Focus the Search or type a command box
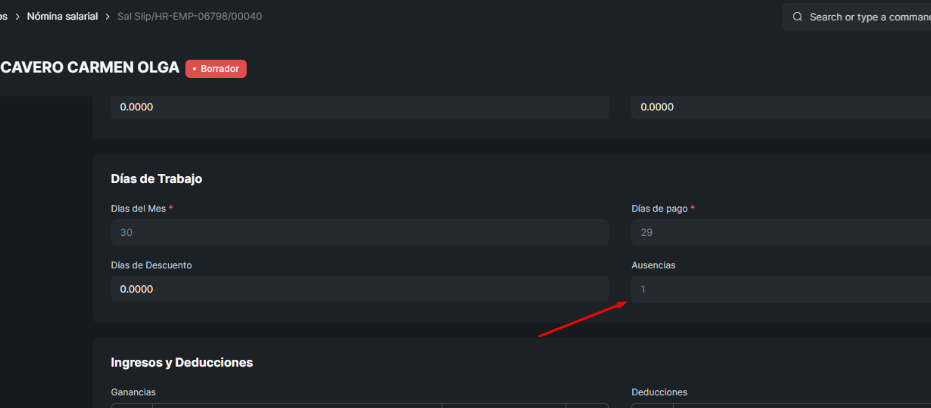Screen dimensions: 931x408 [x=857, y=17]
